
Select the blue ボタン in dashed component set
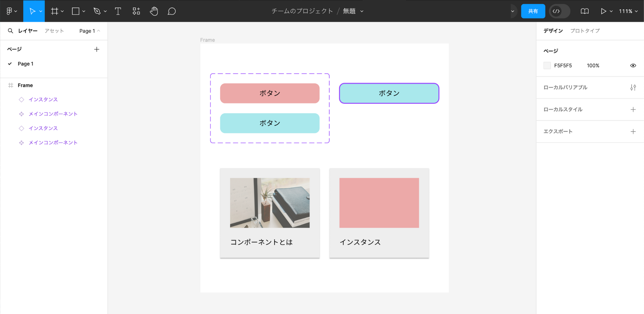[270, 123]
